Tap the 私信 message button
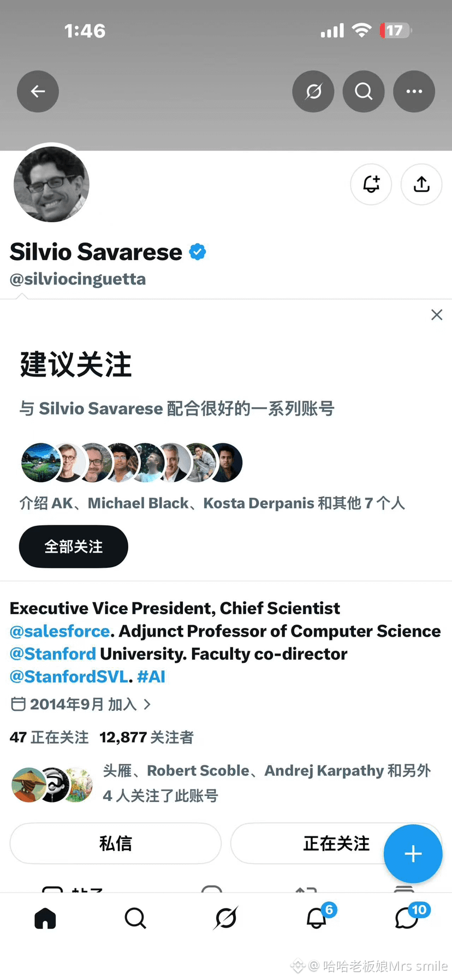This screenshot has width=452, height=980. (116, 844)
